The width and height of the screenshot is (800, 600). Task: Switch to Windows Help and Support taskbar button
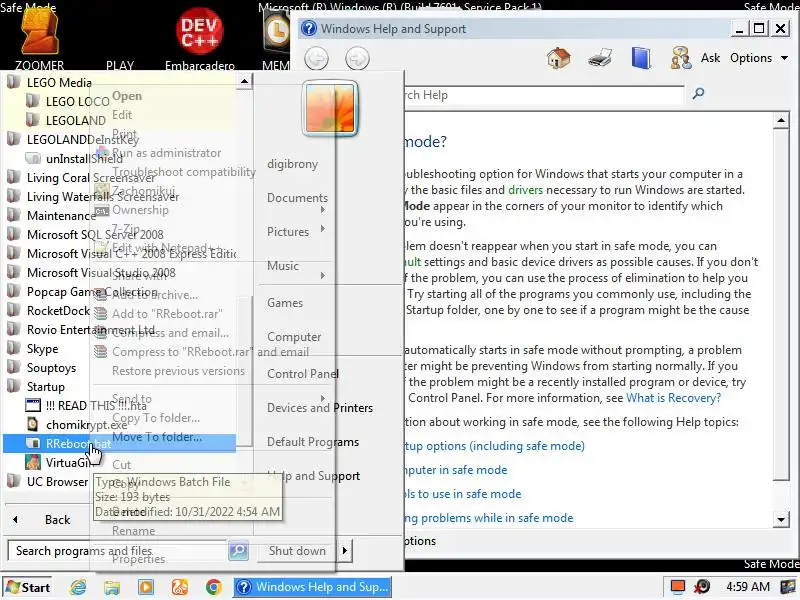[312, 587]
